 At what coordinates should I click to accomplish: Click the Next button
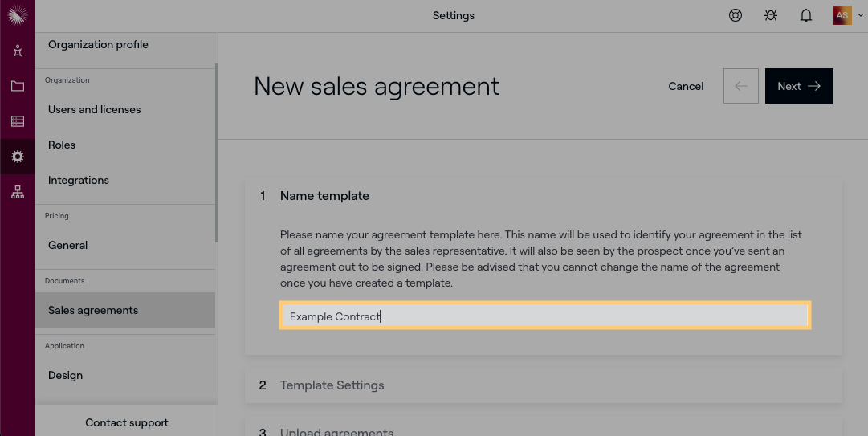pyautogui.click(x=798, y=86)
